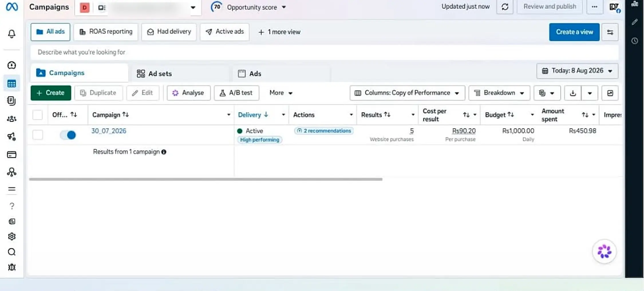Open the 2 recommendations badge
The image size is (644, 291).
coord(324,131)
